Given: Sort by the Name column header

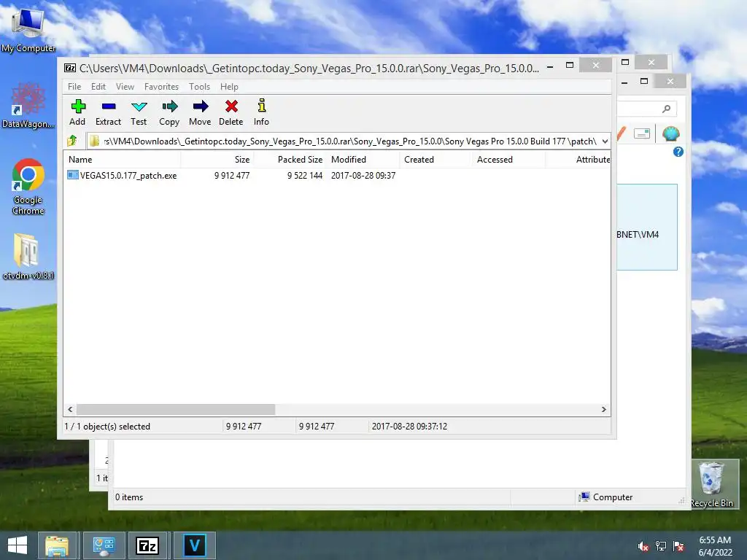Looking at the screenshot, I should 122,160.
